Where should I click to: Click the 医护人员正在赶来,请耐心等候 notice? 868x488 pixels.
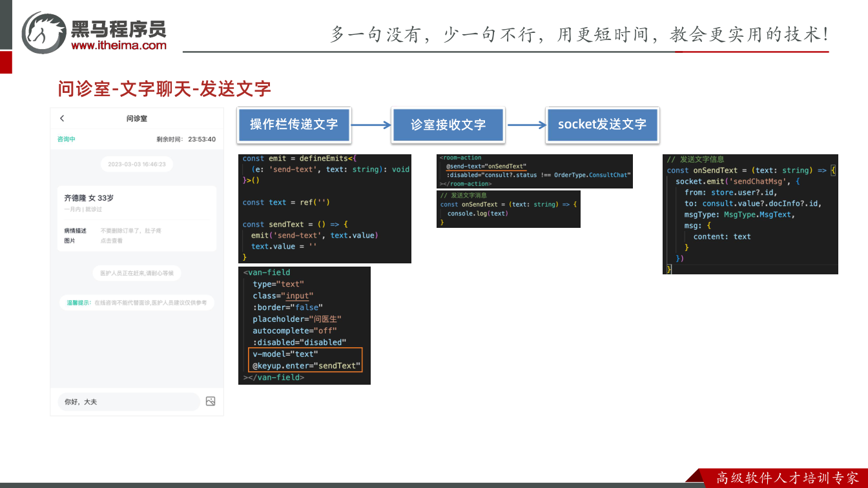click(137, 273)
